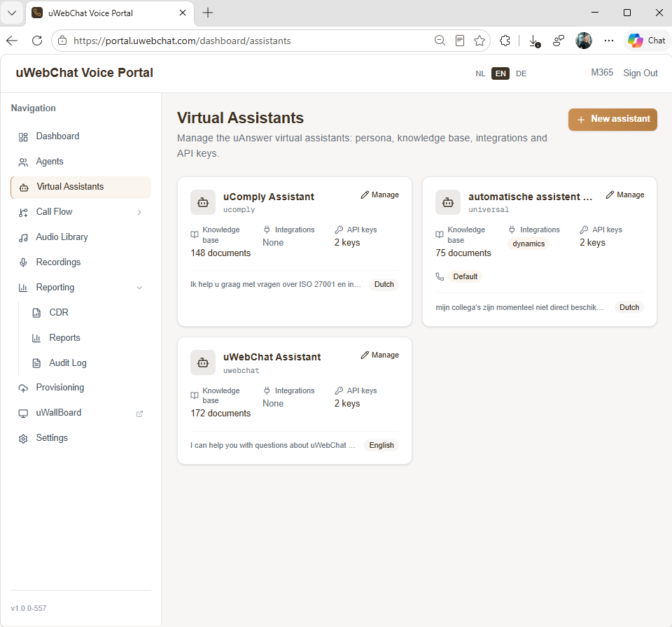Click the Audit Log file icon
Image resolution: width=672 pixels, height=627 pixels.
pos(36,363)
